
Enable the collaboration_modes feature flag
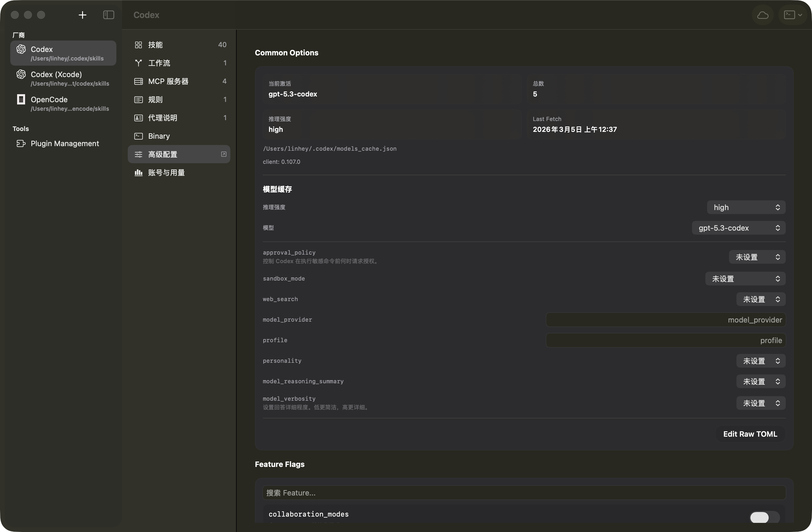click(764, 517)
